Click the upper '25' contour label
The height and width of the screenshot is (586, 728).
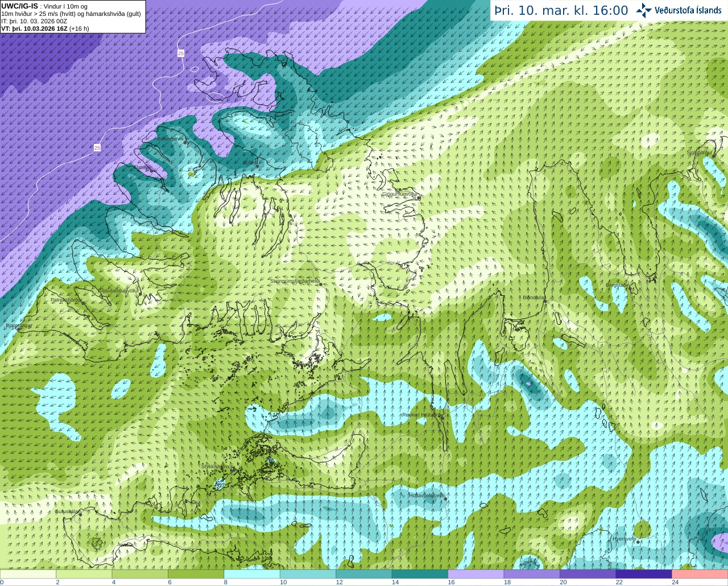pos(180,53)
